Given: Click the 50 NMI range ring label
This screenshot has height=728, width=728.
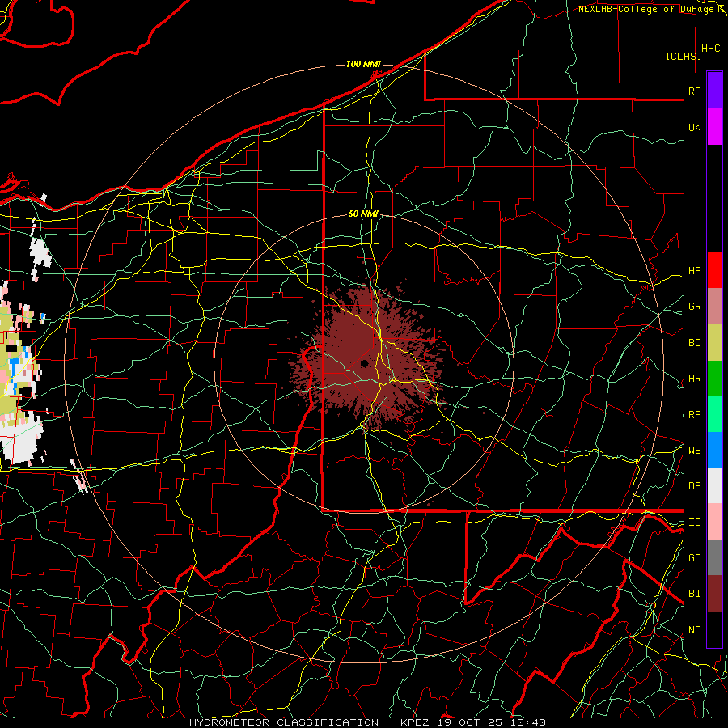Looking at the screenshot, I should [x=363, y=214].
